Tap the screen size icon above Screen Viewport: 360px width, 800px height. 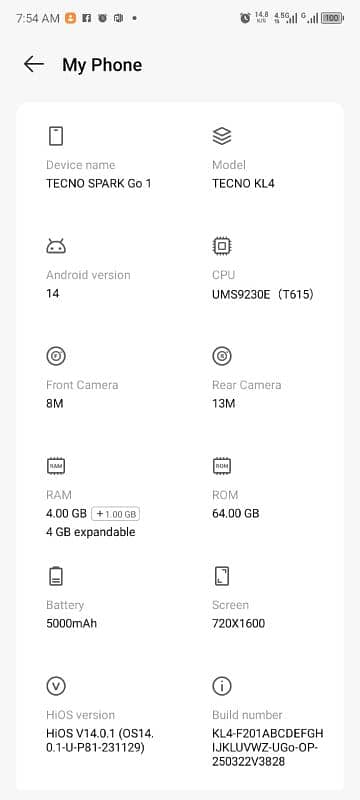(x=222, y=576)
